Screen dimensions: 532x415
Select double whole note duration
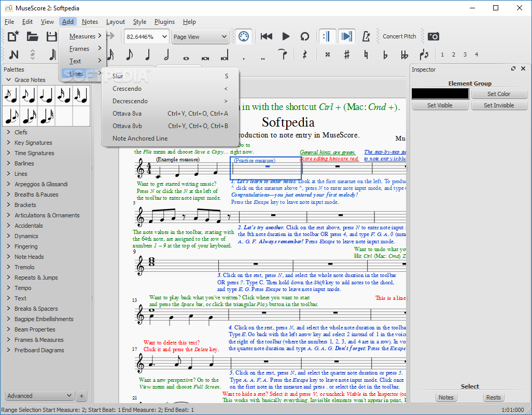tap(205, 58)
